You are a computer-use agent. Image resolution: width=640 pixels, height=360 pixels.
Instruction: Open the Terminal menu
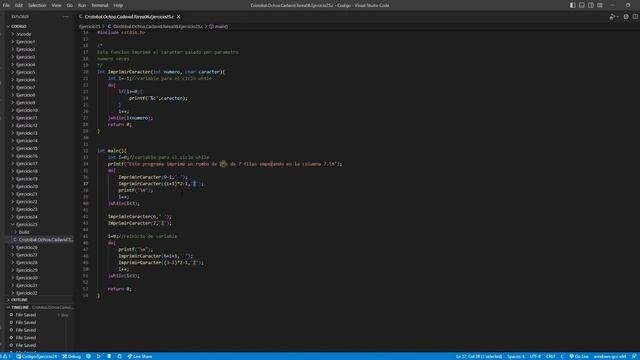[100, 5]
